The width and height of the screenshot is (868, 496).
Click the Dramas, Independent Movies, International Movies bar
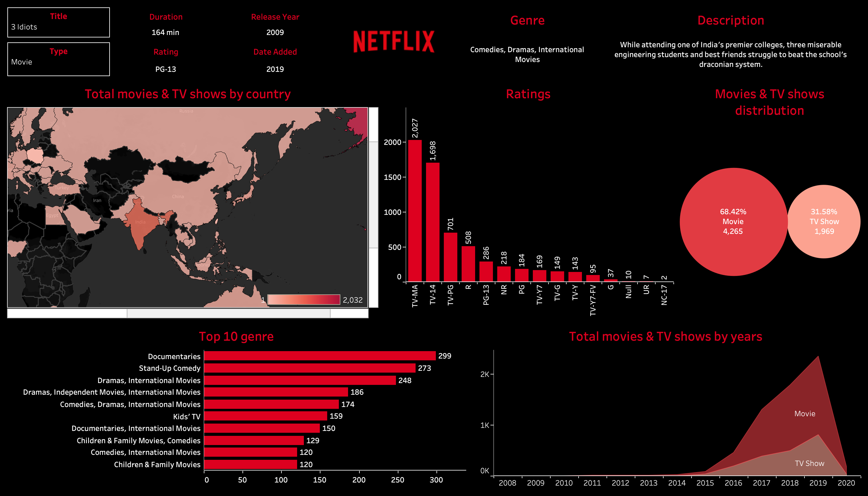pyautogui.click(x=276, y=392)
